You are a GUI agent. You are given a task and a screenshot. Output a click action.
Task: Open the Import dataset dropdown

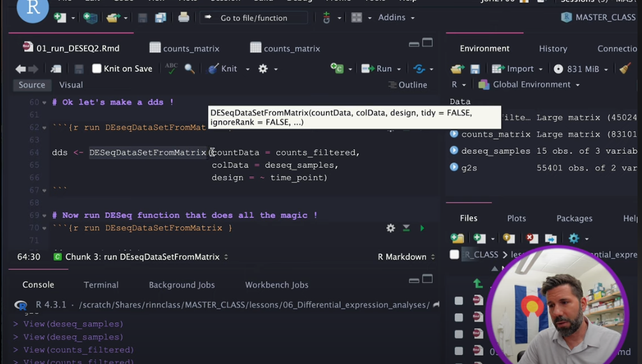tap(517, 69)
